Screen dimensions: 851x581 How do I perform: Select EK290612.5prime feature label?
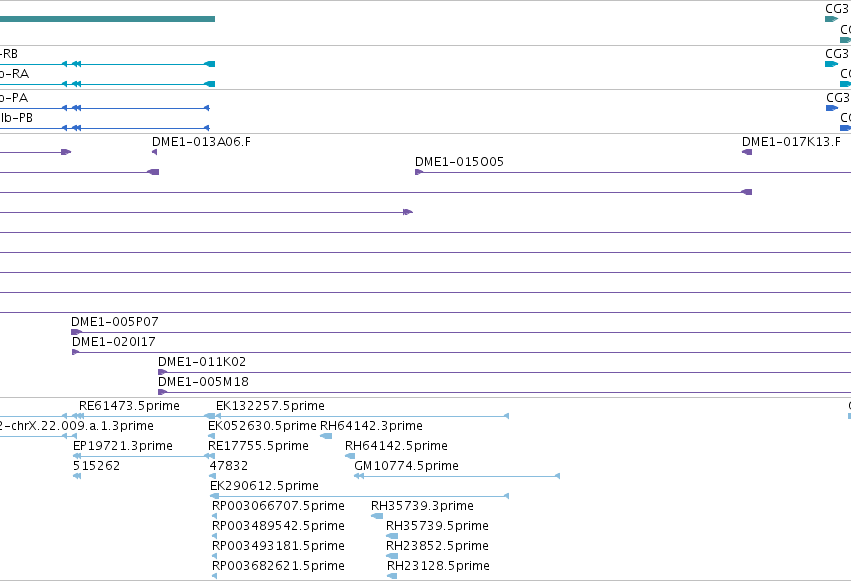tap(264, 486)
